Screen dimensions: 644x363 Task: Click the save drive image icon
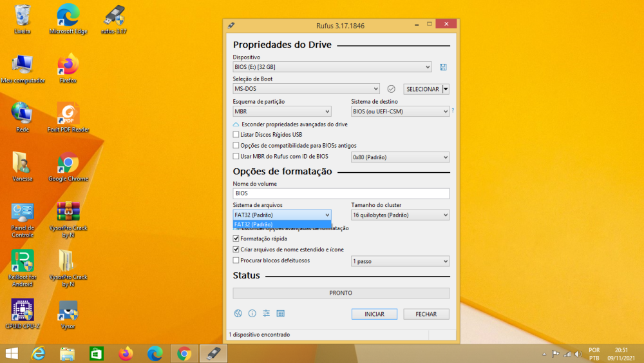click(443, 67)
